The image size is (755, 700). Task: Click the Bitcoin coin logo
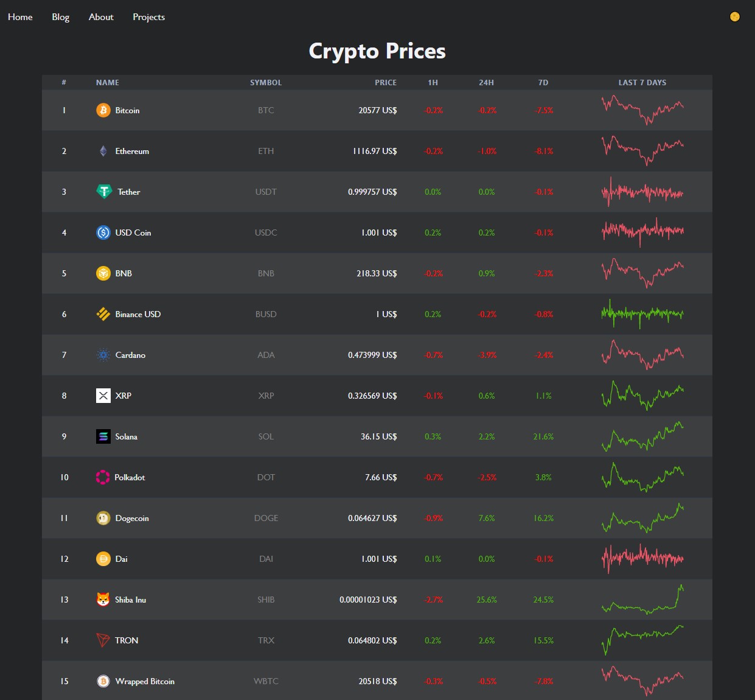pyautogui.click(x=103, y=110)
